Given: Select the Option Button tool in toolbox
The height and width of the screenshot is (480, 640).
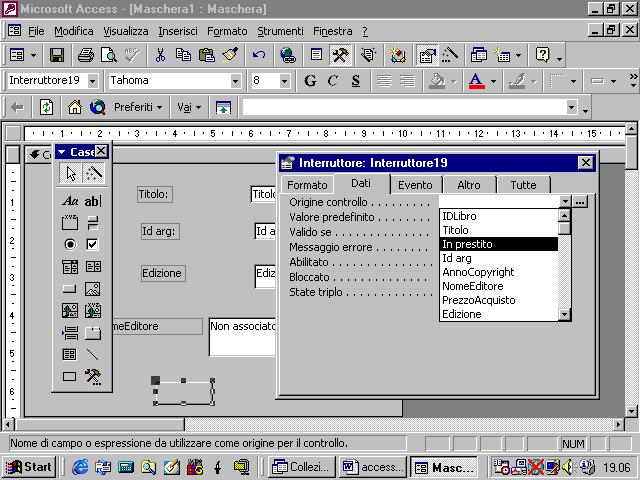Looking at the screenshot, I should [70, 244].
